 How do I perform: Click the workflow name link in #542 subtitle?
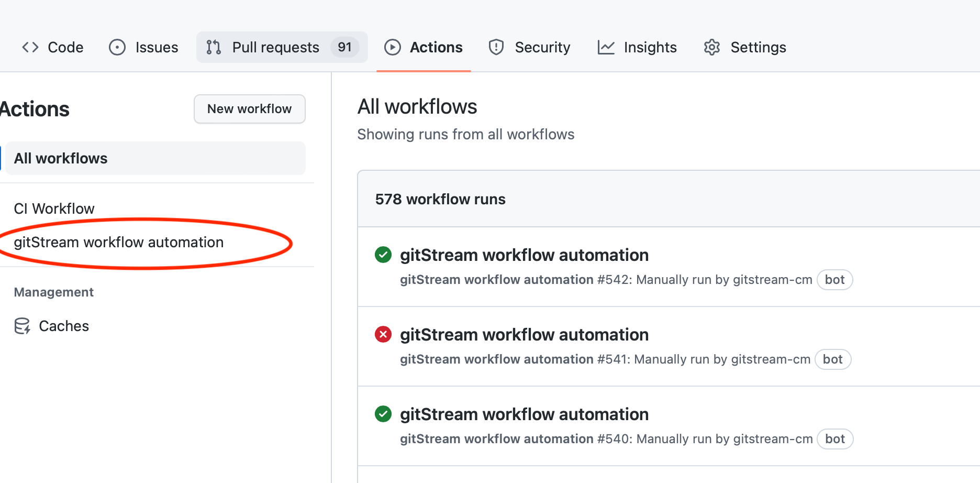coord(497,280)
